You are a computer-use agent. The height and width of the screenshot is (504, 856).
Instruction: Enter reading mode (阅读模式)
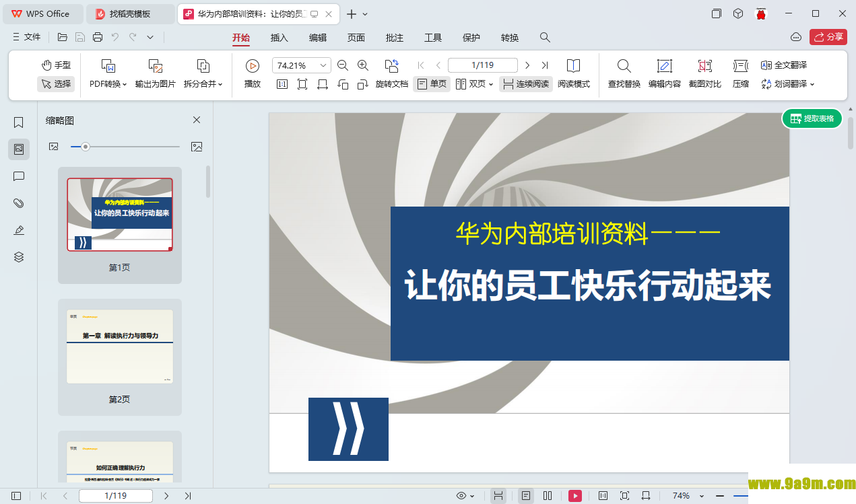(574, 74)
